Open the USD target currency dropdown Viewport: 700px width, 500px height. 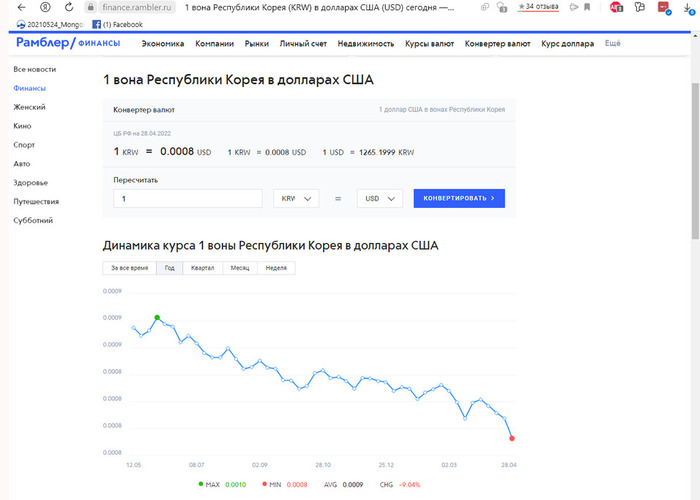[380, 199]
